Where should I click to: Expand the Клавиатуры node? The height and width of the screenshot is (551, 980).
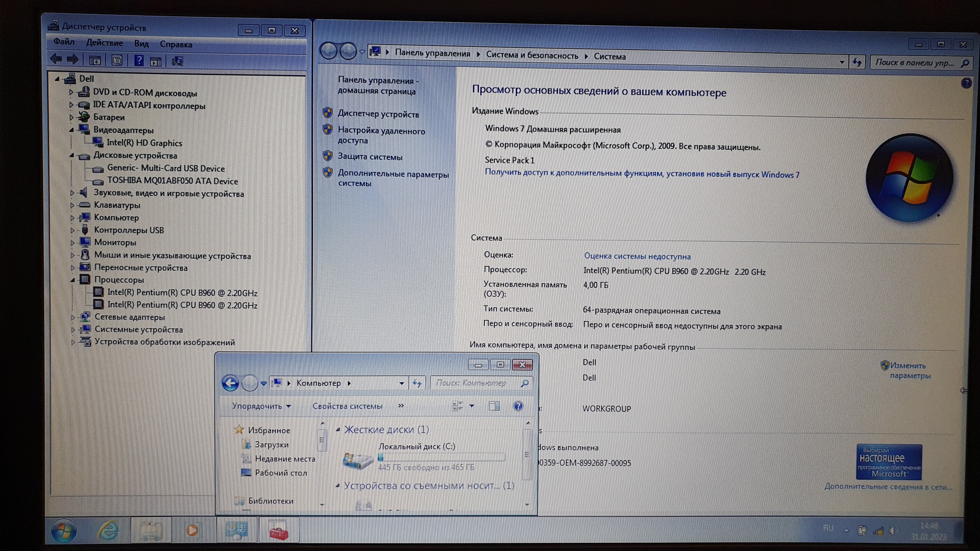click(x=72, y=205)
